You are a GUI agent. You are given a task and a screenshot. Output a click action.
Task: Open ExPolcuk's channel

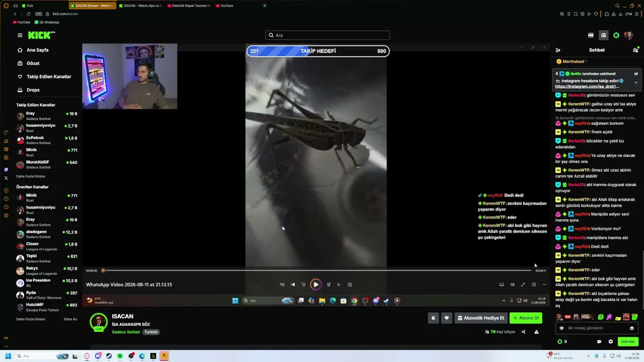tap(47, 140)
